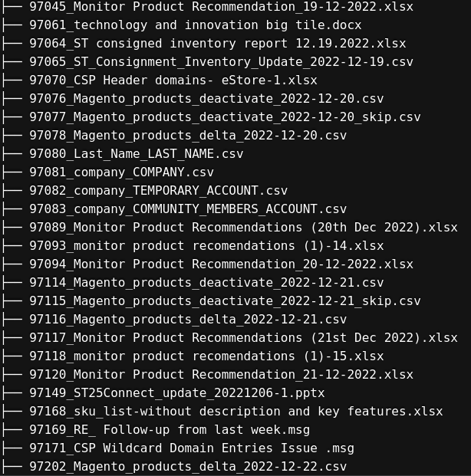Click CSP Wildcard Domain Entries Issue msg
The width and height of the screenshot is (471, 476).
[191, 448]
